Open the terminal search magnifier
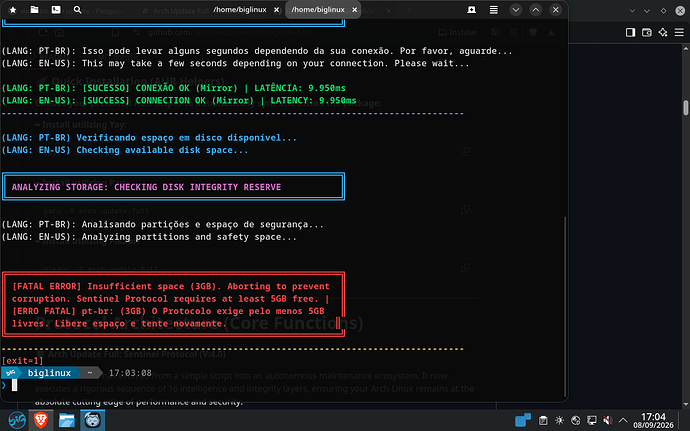Image resolution: width=690 pixels, height=431 pixels. [x=77, y=10]
